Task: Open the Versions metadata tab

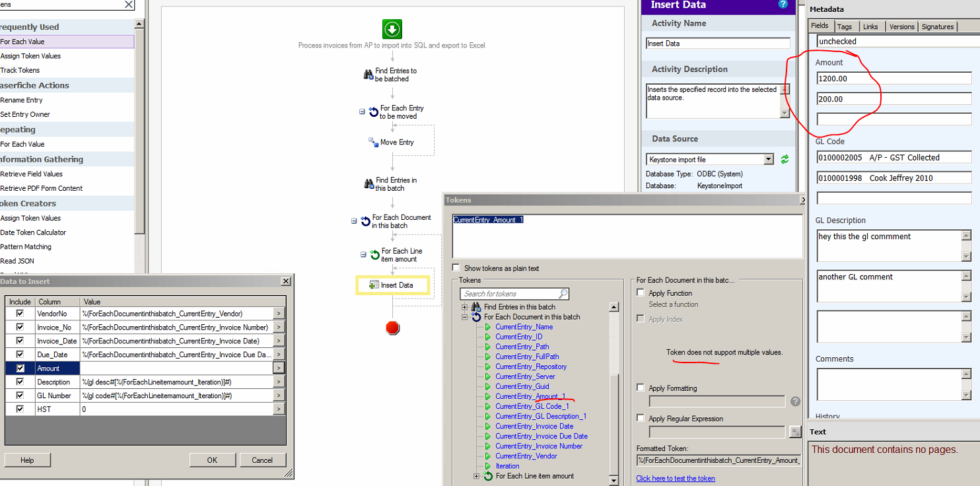Action: 901,26
